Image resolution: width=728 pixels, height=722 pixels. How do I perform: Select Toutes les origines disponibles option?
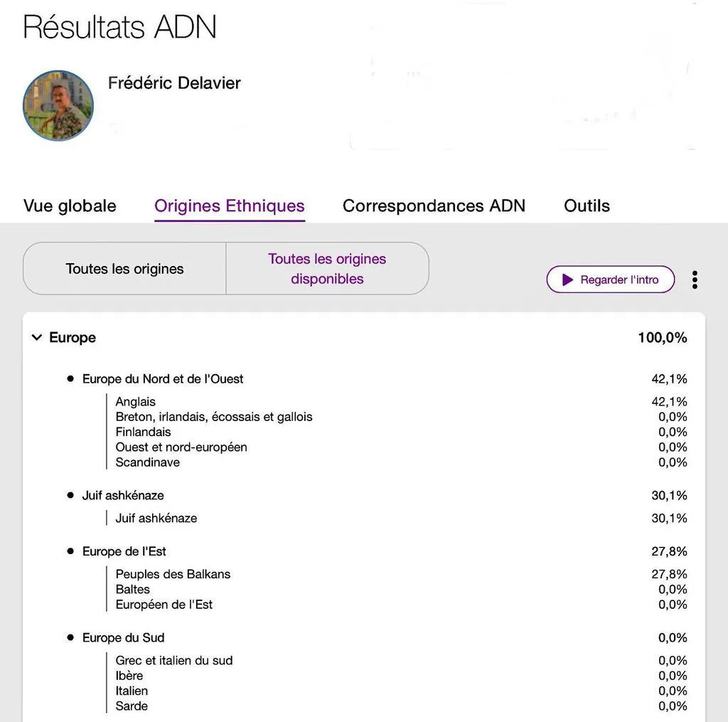[327, 269]
